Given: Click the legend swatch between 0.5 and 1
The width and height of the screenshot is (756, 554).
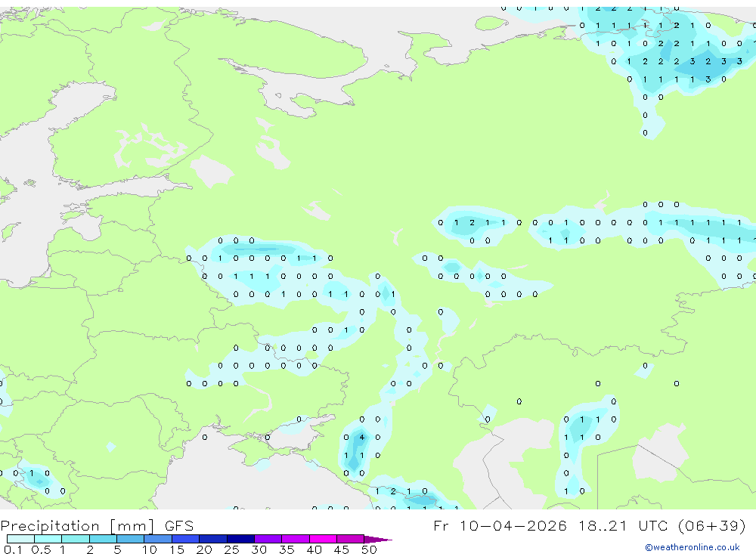Looking at the screenshot, I should [48, 539].
